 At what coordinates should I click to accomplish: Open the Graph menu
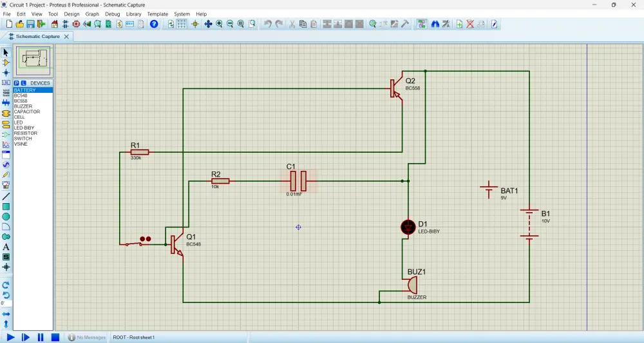click(92, 14)
